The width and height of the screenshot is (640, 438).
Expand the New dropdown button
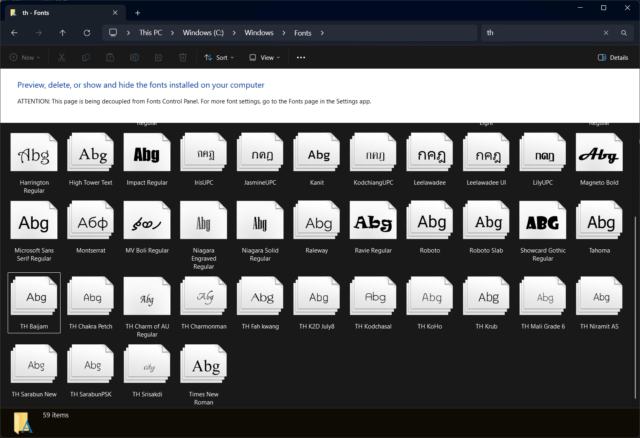click(25, 58)
